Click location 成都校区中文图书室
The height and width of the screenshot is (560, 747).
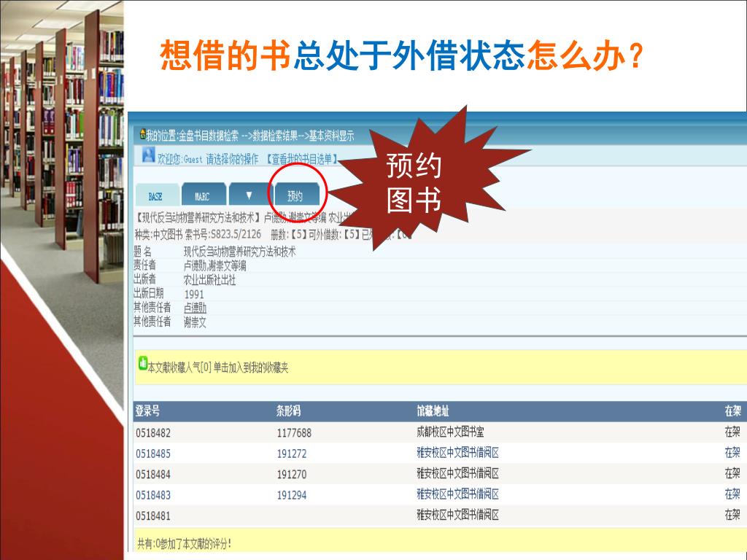[x=450, y=432]
